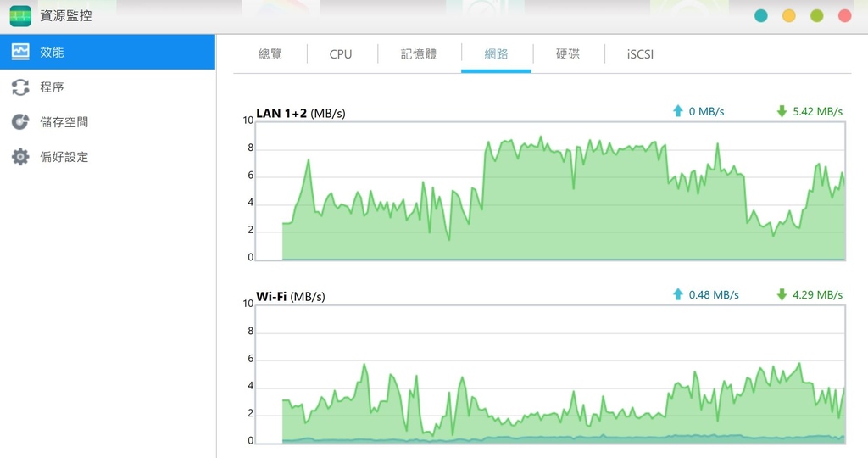Screen dimensions: 868x458
Task: Click the yellow window control button
Action: click(789, 16)
